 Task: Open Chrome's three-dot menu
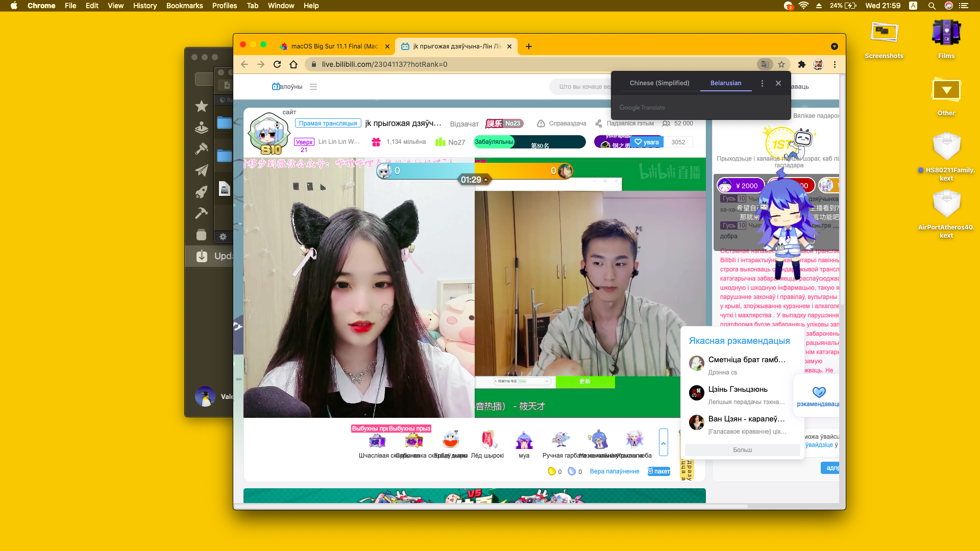(835, 64)
